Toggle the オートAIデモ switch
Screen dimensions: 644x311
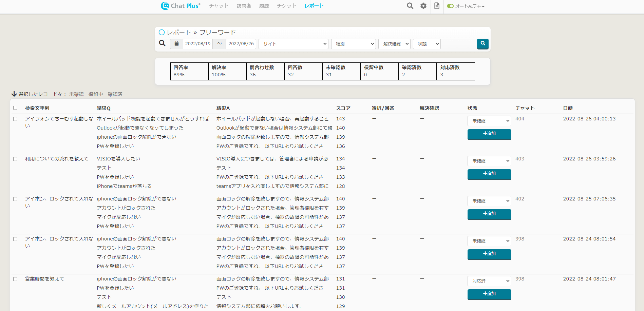click(x=450, y=6)
